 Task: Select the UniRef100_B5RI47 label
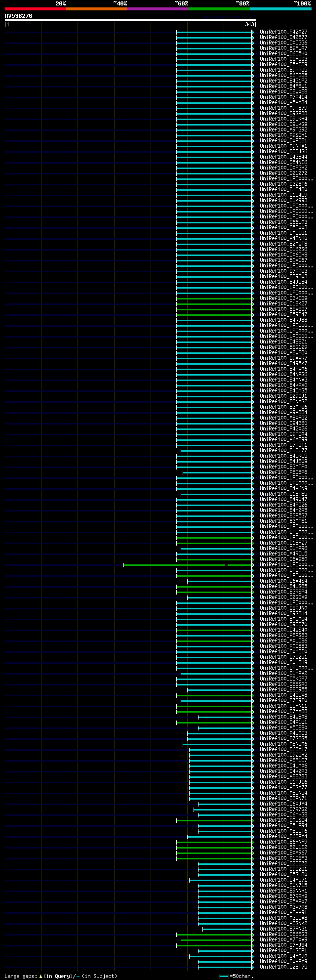pos(283,314)
